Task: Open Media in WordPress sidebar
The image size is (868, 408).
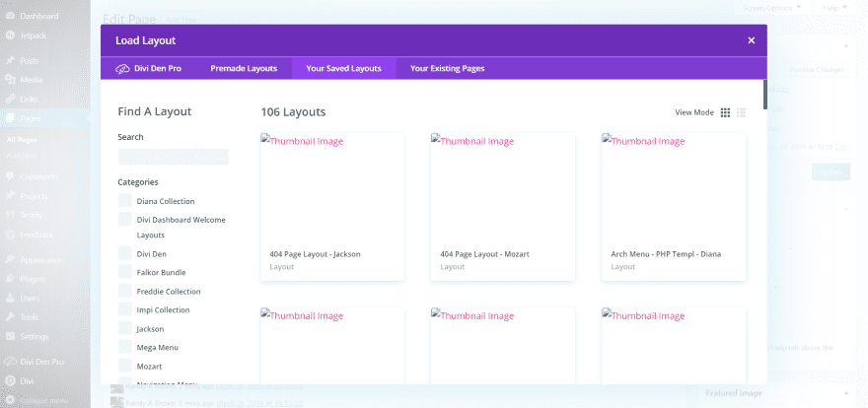Action: pos(31,80)
